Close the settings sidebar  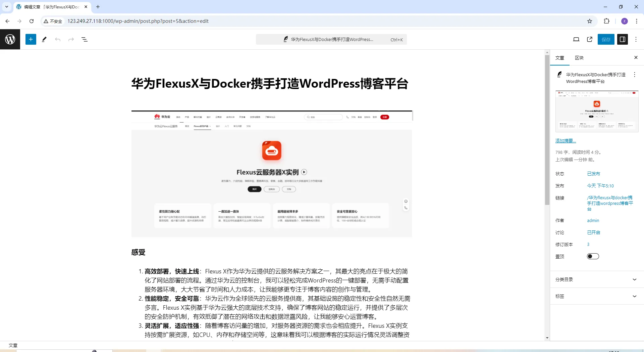pos(636,57)
